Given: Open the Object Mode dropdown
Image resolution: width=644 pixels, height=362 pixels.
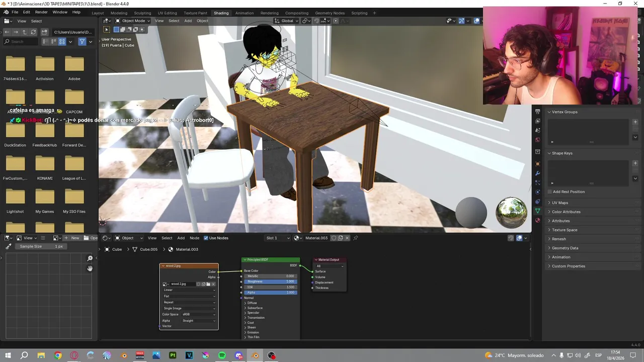Looking at the screenshot, I should point(133,21).
